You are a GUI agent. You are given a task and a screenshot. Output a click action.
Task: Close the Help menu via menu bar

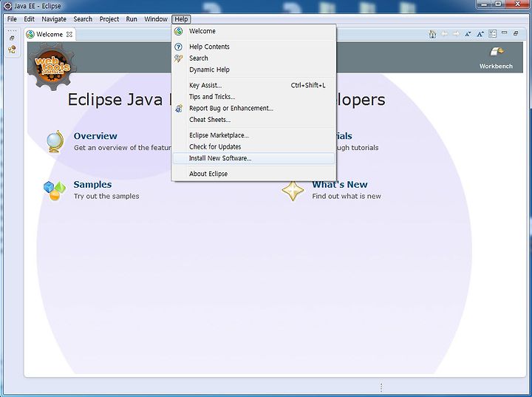coord(181,19)
